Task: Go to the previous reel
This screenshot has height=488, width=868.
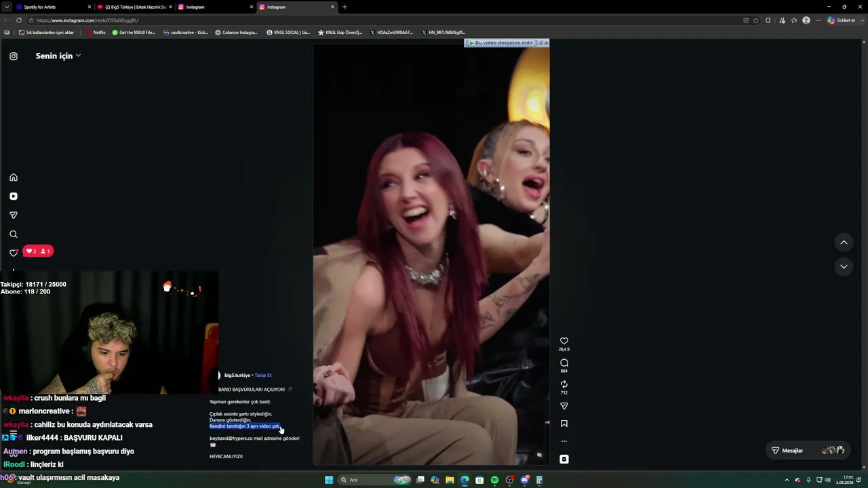Action: click(844, 242)
